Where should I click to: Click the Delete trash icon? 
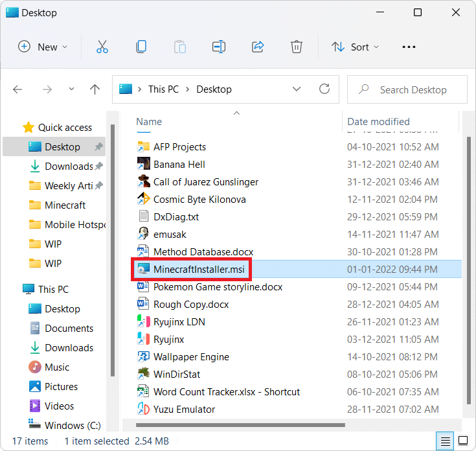pos(296,47)
